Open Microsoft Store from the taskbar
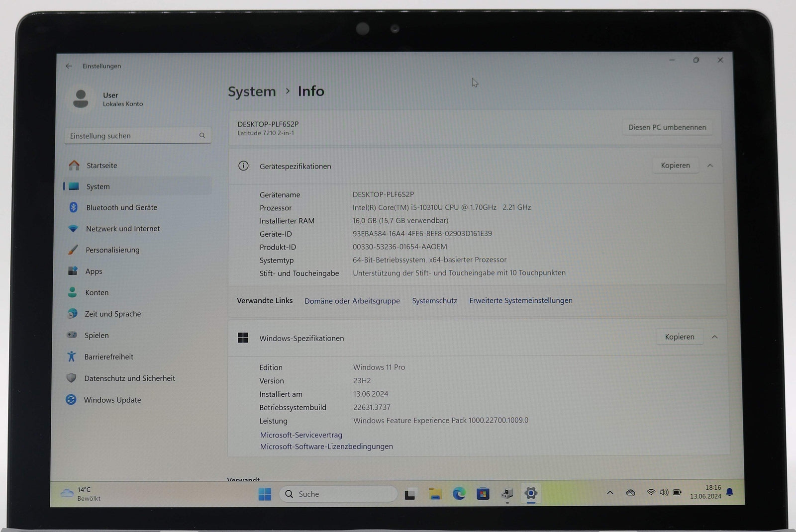The width and height of the screenshot is (796, 532). pos(483,494)
